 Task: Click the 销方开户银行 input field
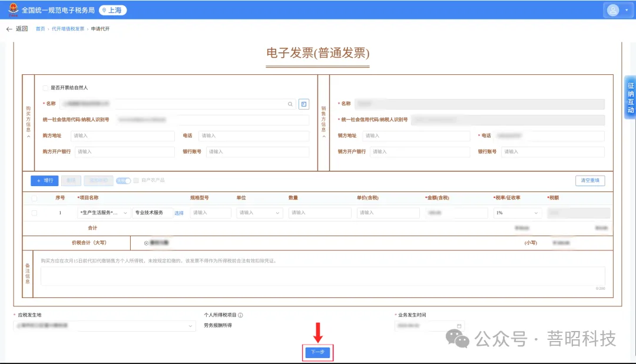pos(419,152)
